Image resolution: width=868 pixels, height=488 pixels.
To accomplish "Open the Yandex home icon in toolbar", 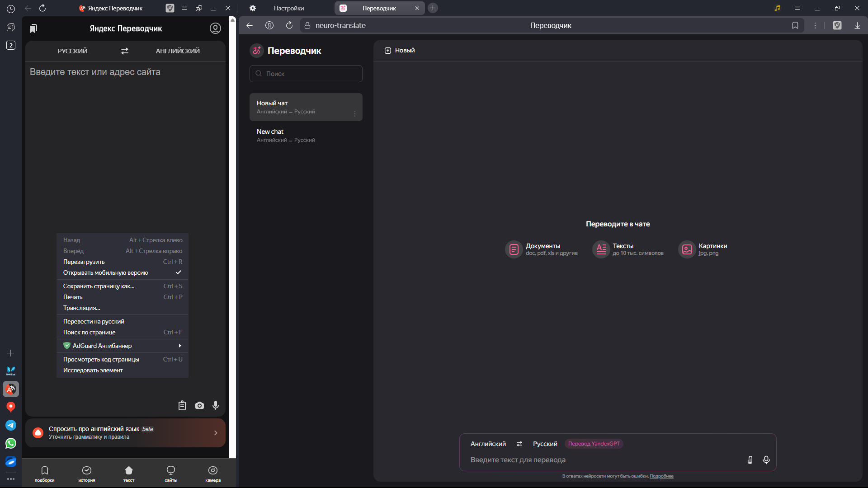I will click(x=269, y=25).
